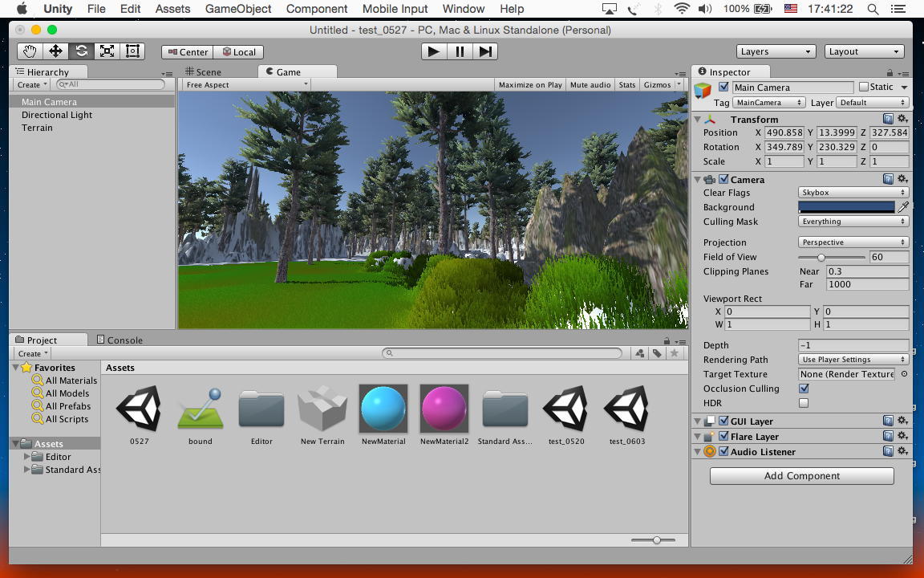Select the Scale tool
This screenshot has height=578, width=924.
pyautogui.click(x=107, y=51)
